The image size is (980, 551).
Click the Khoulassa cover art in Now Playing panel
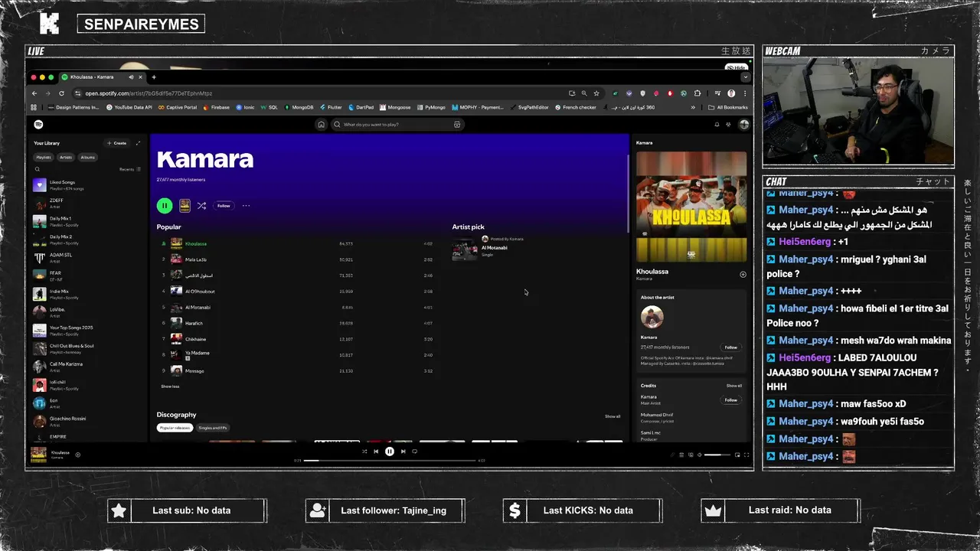[691, 207]
